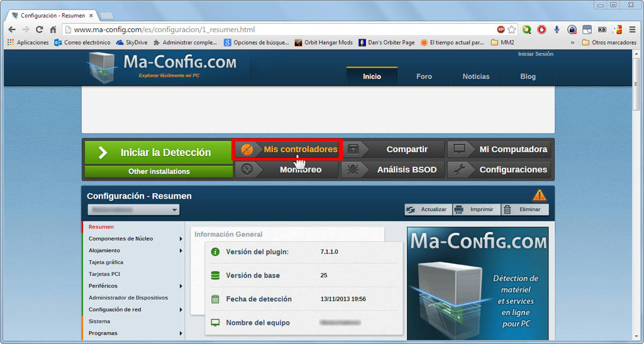Select Resumen in the sidebar
The image size is (644, 344).
(101, 226)
